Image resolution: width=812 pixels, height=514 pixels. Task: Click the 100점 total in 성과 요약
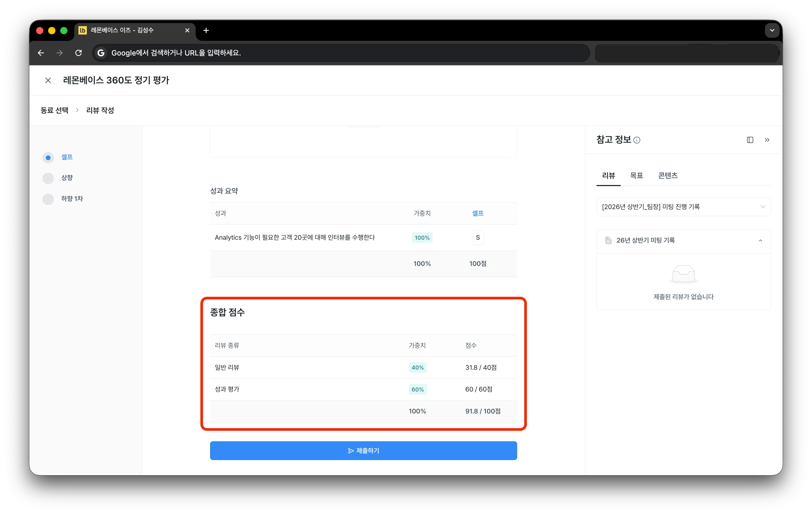(477, 264)
